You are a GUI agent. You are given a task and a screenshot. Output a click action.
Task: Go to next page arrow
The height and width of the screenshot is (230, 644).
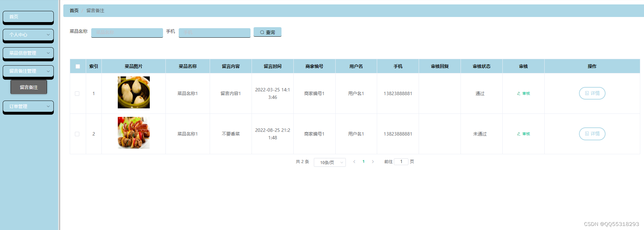(373, 162)
